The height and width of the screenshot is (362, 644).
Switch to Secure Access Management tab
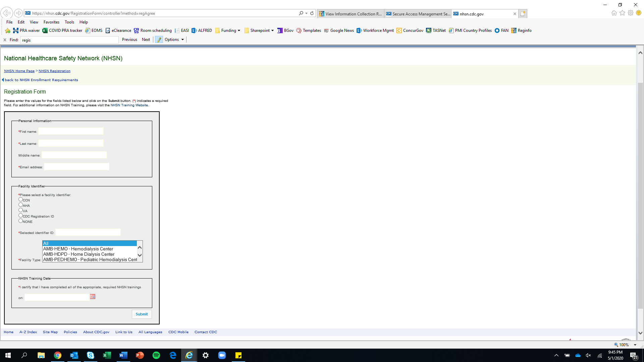418,14
